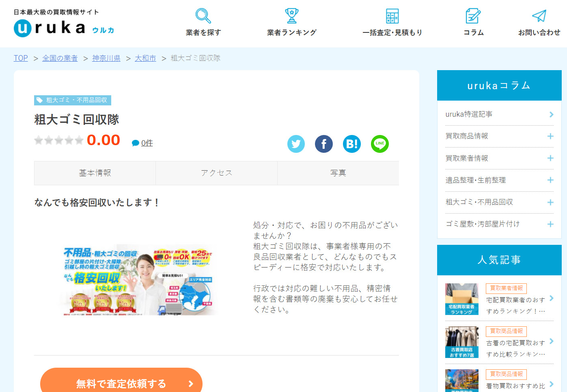Image resolution: width=567 pixels, height=392 pixels.
Task: Open article 着物買取おすすめ比
Action: 515,386
